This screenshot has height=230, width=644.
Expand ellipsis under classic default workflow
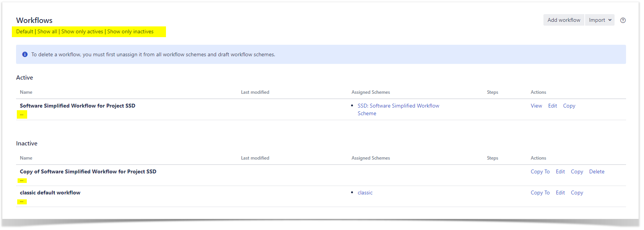pyautogui.click(x=22, y=202)
